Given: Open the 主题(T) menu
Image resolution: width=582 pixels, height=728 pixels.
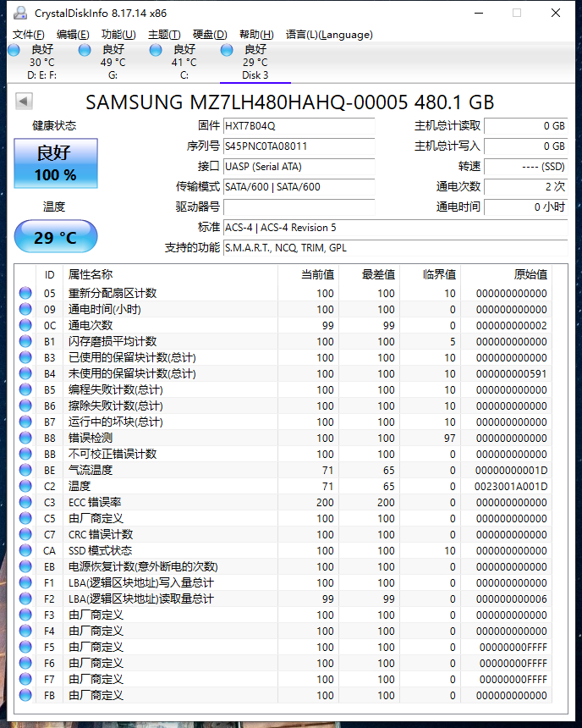Looking at the screenshot, I should (x=164, y=35).
